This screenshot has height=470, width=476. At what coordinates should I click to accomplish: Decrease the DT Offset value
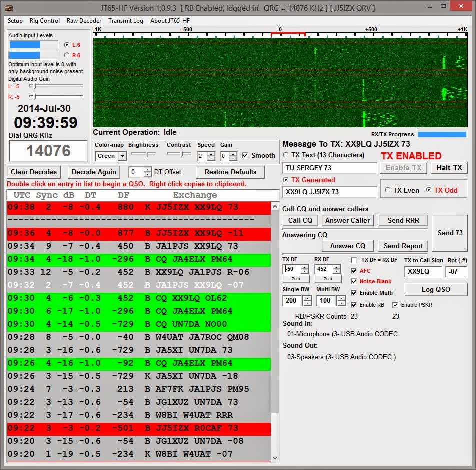[147, 174]
